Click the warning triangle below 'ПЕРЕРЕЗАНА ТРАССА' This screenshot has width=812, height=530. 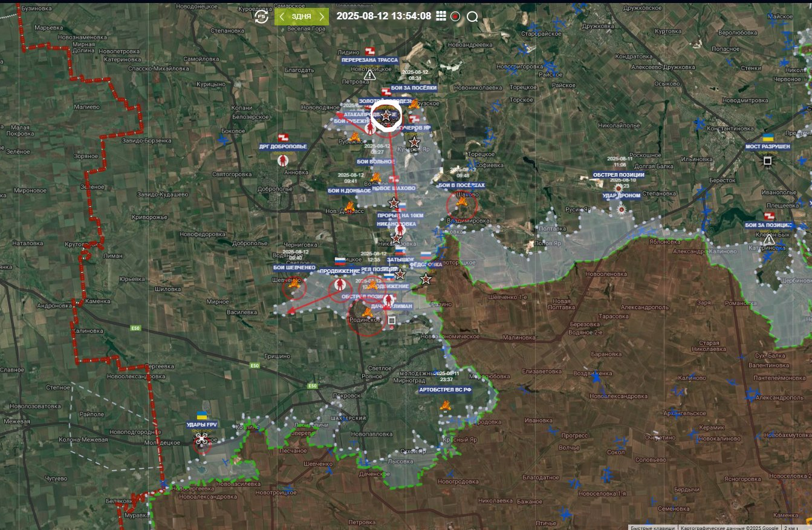point(370,76)
